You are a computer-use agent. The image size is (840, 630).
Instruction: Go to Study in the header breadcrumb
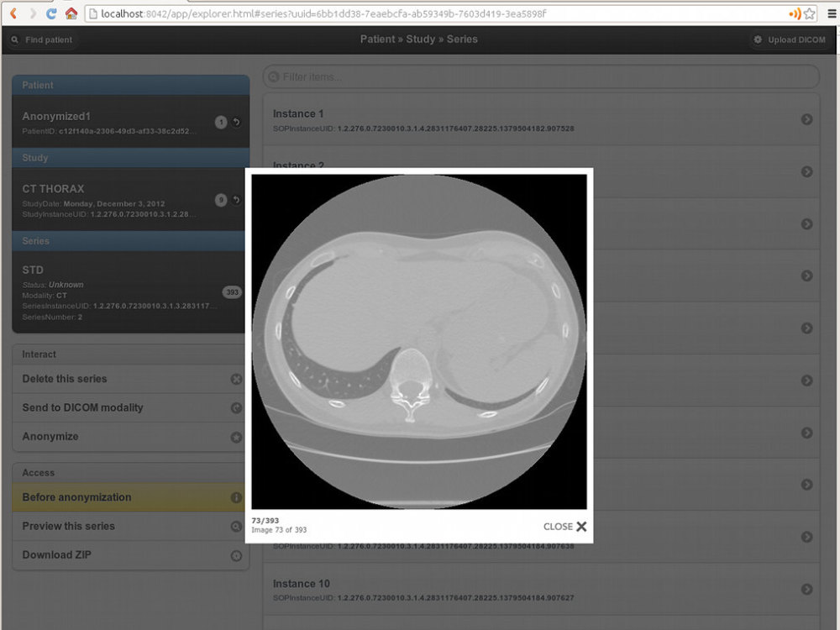pos(421,39)
